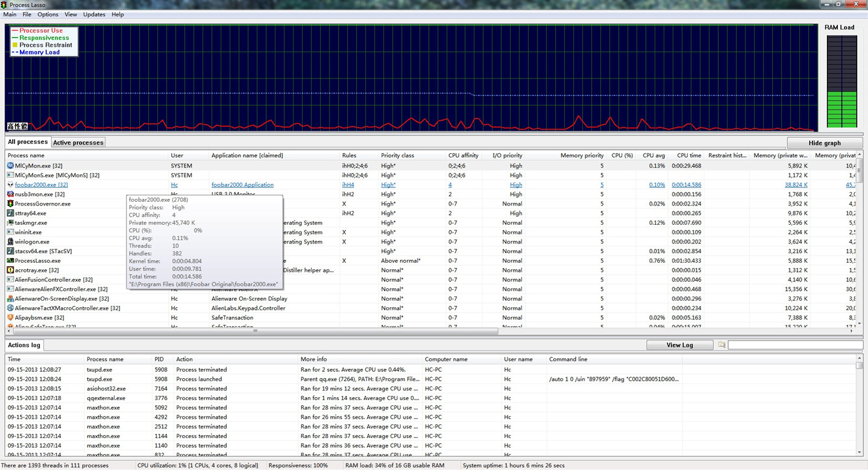Click the AlienwareAlienFXController.exe icon
This screenshot has height=470, width=868.
click(x=10, y=289)
